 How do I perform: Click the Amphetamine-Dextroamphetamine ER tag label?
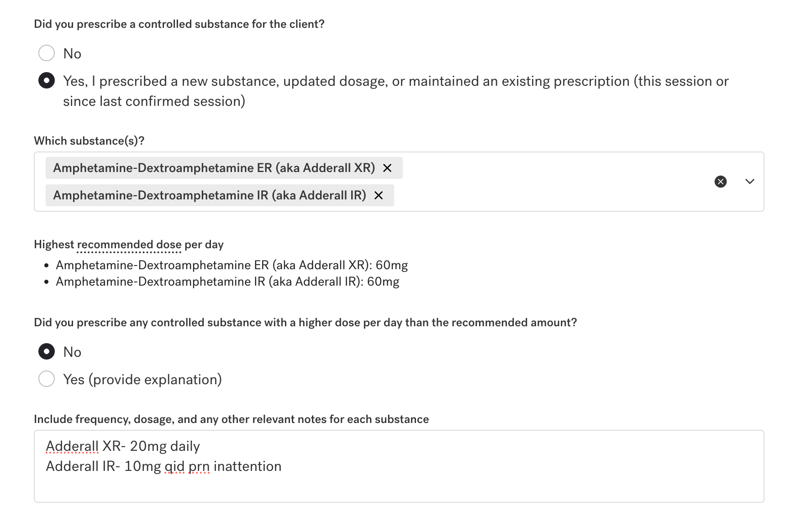[214, 168]
